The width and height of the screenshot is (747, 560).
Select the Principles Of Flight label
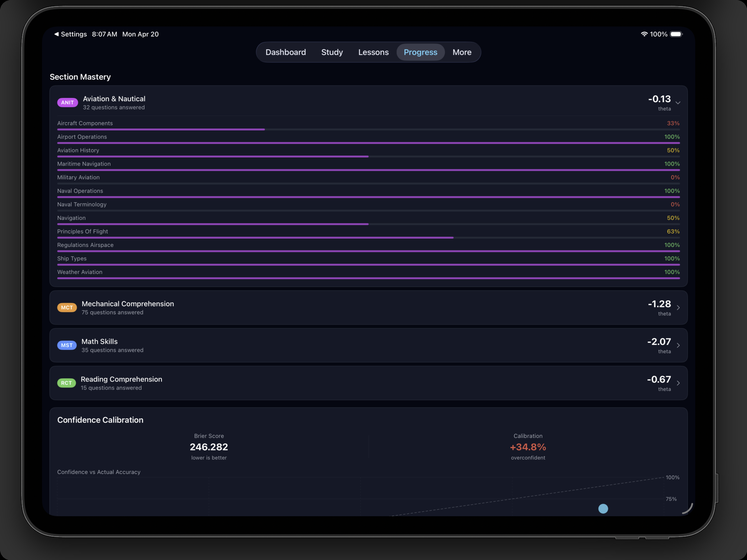pyautogui.click(x=83, y=231)
